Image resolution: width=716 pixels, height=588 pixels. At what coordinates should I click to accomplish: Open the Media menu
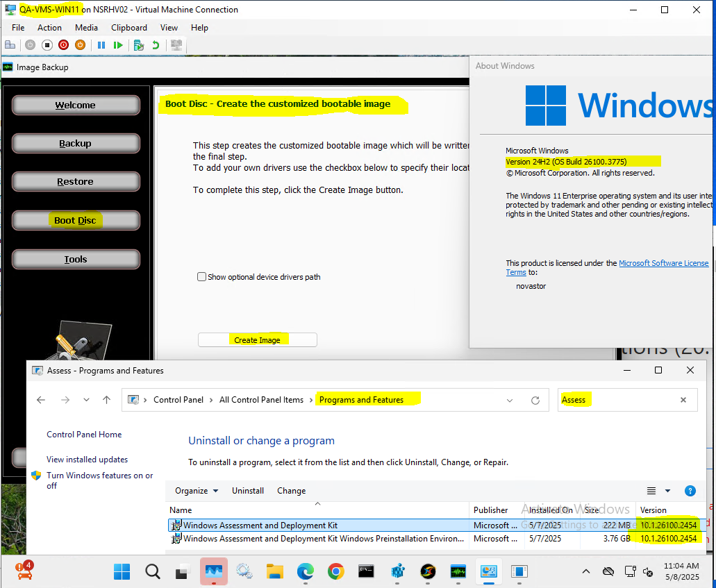(86, 27)
